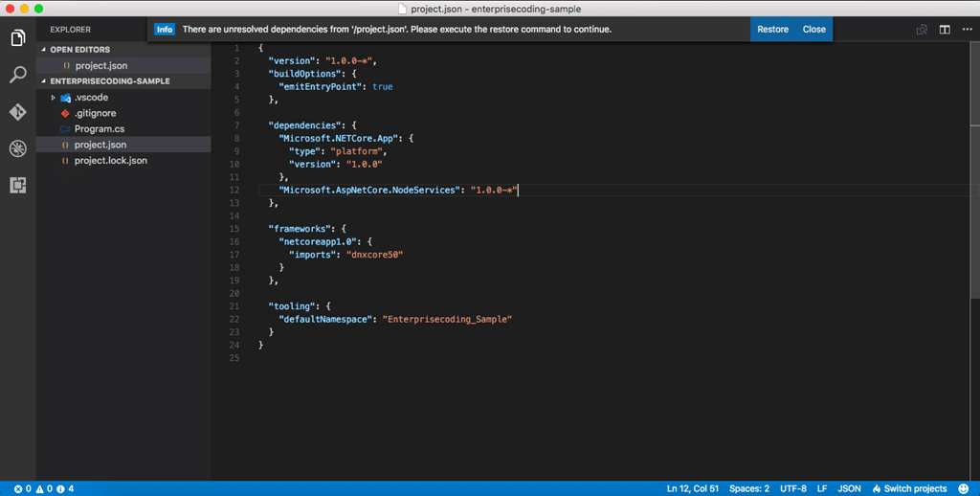Click the unresolved dependencies notification message
Viewport: 980px width, 496px height.
[x=397, y=30]
